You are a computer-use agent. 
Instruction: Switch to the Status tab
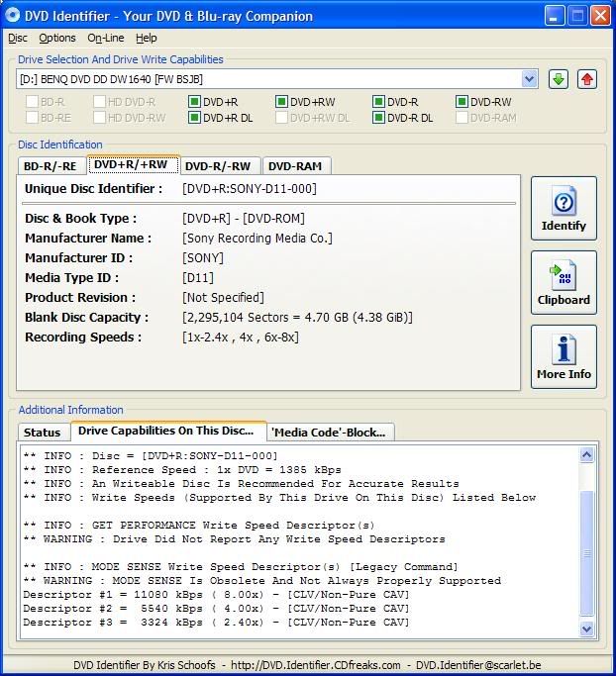(43, 433)
